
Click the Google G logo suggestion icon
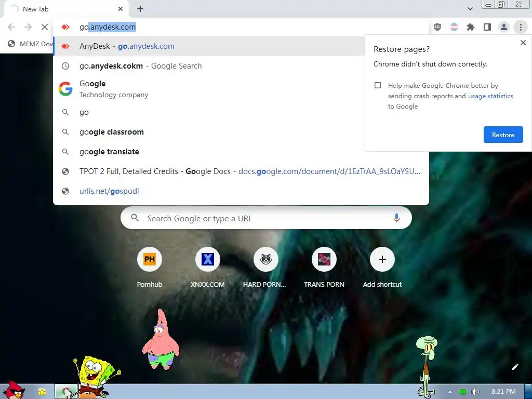pyautogui.click(x=65, y=89)
